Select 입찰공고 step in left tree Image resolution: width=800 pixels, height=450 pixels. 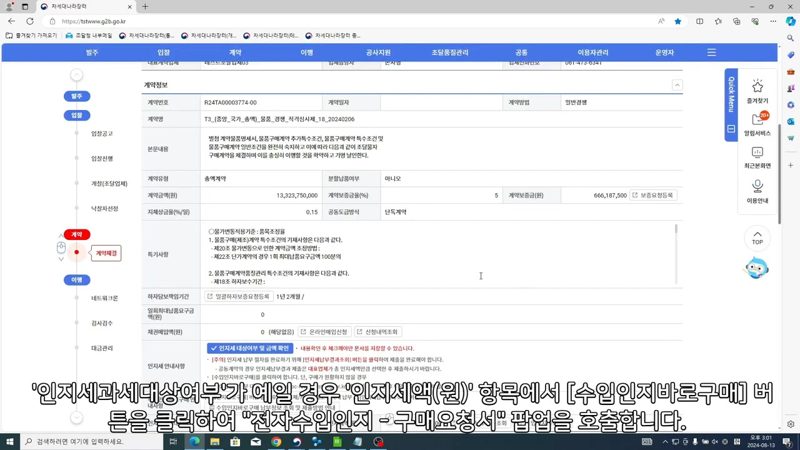pos(102,134)
